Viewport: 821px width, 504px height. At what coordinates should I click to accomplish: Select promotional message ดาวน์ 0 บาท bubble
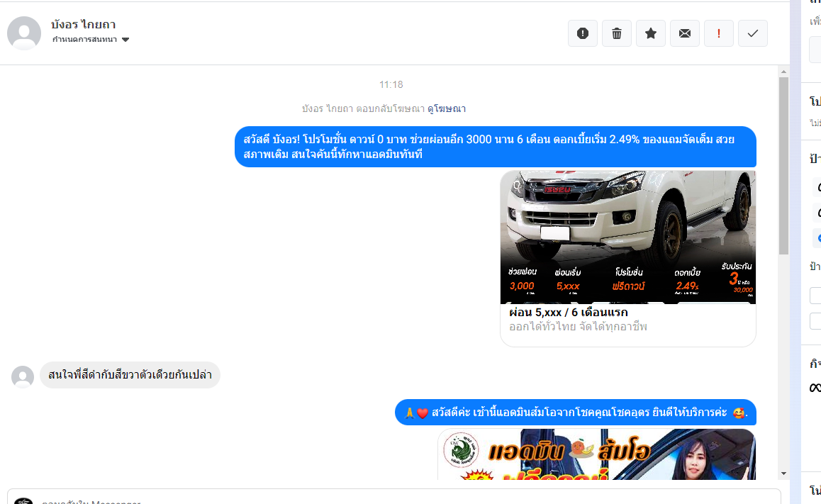(496, 147)
